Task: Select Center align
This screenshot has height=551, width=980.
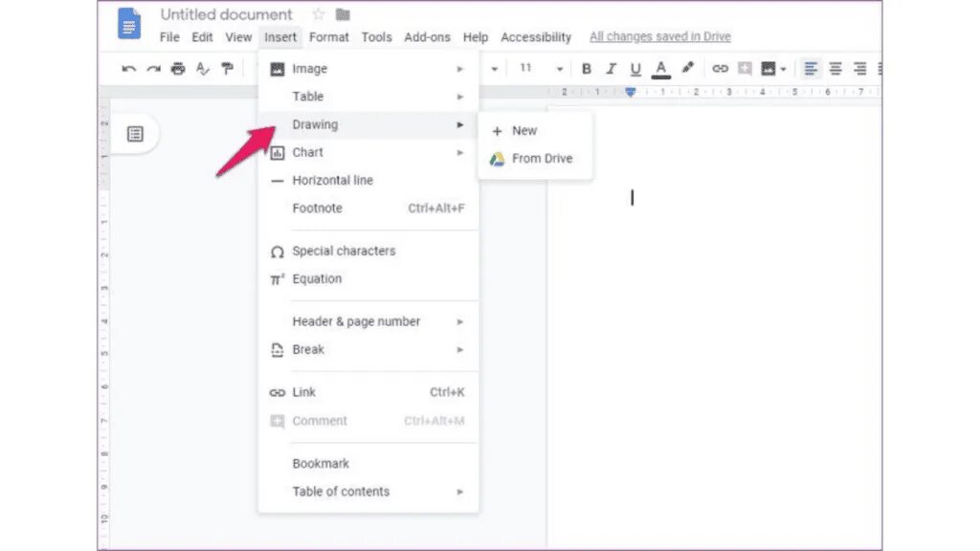Action: [835, 69]
